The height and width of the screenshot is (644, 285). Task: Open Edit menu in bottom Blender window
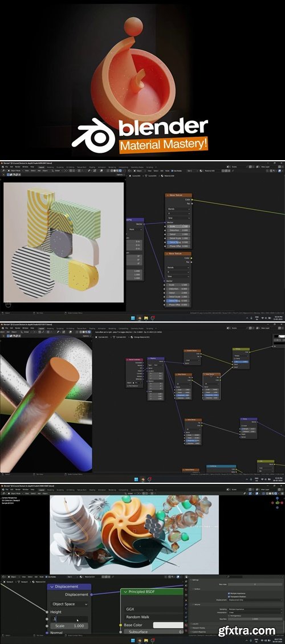click(x=12, y=490)
